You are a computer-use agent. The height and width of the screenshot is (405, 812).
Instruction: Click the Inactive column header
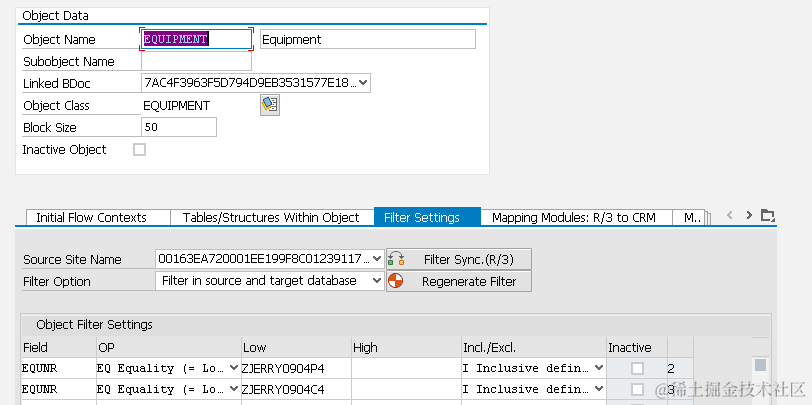tap(637, 347)
